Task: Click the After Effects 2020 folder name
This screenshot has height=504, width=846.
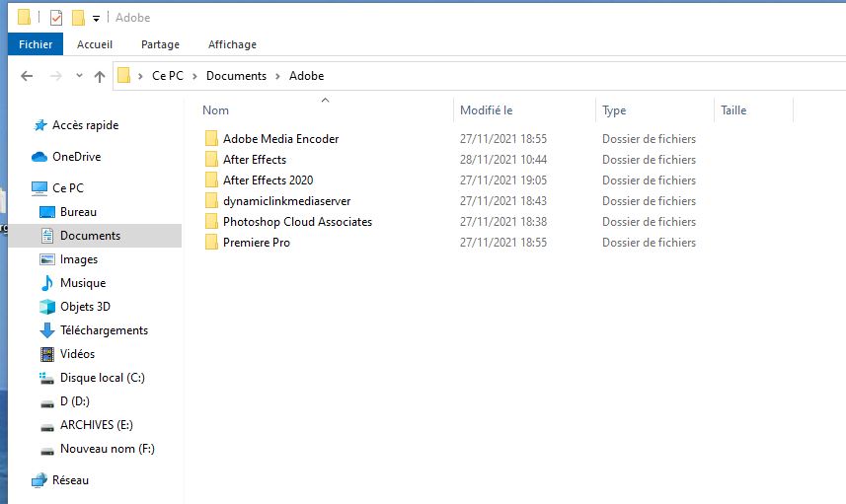Action: click(x=269, y=180)
